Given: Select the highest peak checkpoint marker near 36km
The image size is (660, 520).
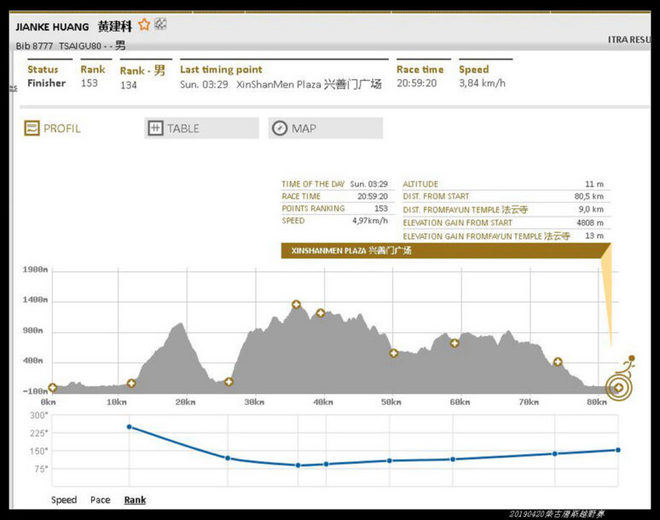Looking at the screenshot, I should click(296, 305).
